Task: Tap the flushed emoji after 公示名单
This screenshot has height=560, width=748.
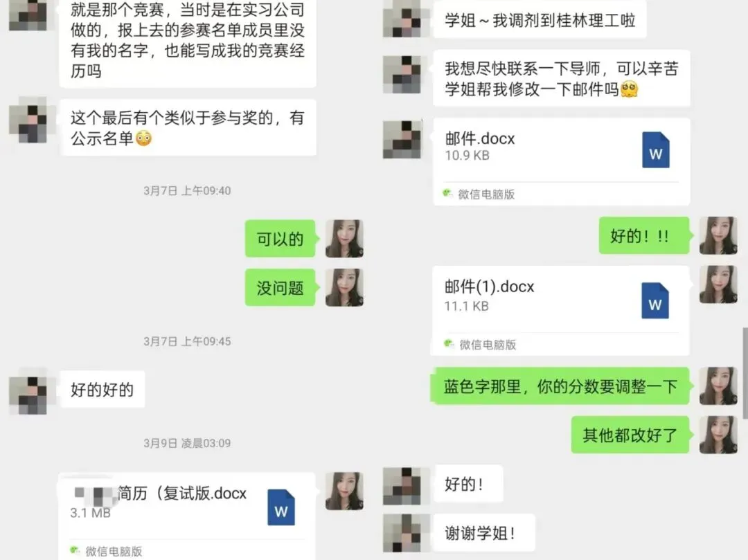Action: pos(143,138)
